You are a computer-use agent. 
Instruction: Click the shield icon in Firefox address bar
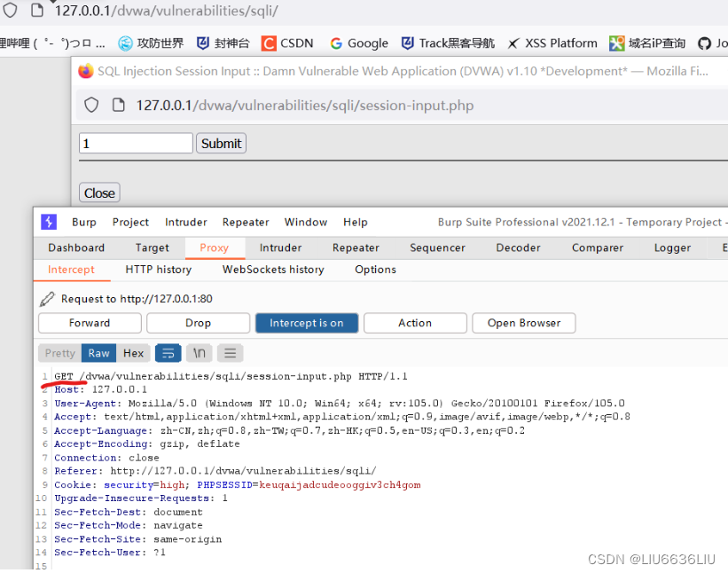(x=11, y=10)
